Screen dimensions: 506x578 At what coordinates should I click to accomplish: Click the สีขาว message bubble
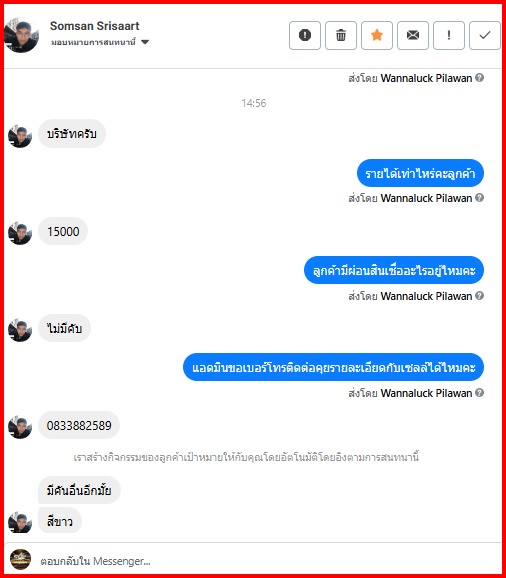(x=60, y=521)
